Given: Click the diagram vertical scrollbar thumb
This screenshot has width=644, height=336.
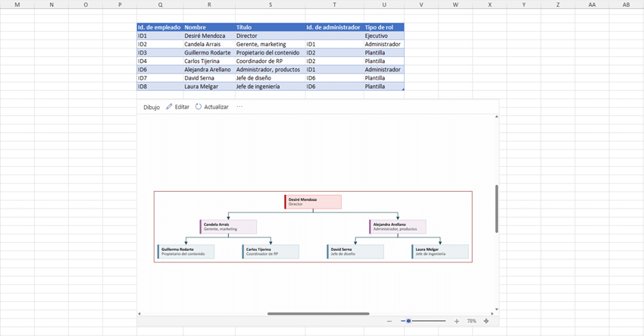Looking at the screenshot, I should 496,209.
